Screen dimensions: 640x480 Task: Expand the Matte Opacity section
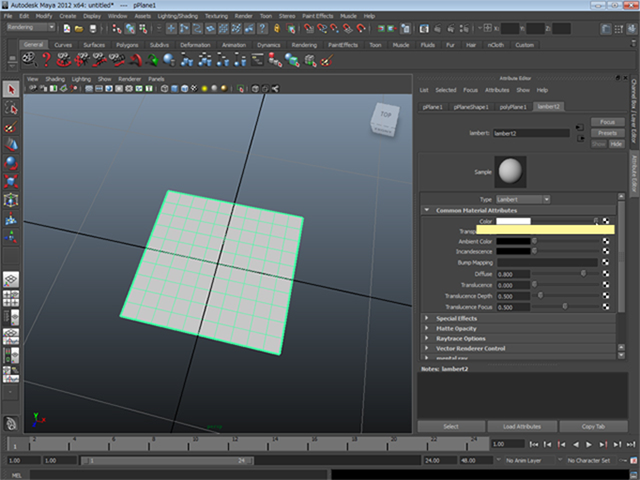coord(427,328)
